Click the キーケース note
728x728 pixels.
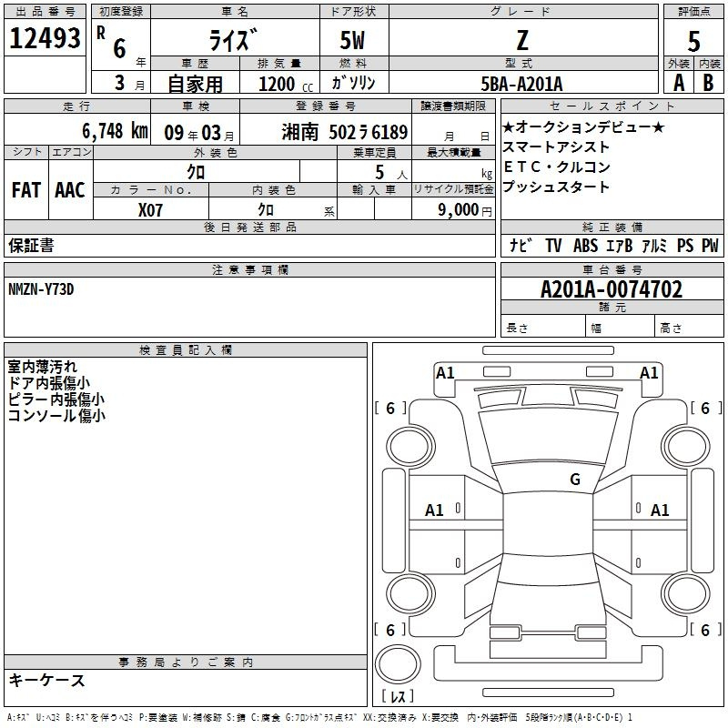point(46,680)
